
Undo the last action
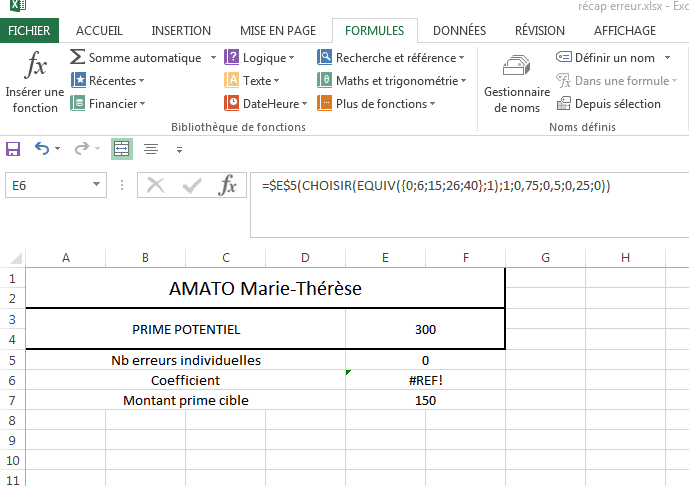pos(42,149)
